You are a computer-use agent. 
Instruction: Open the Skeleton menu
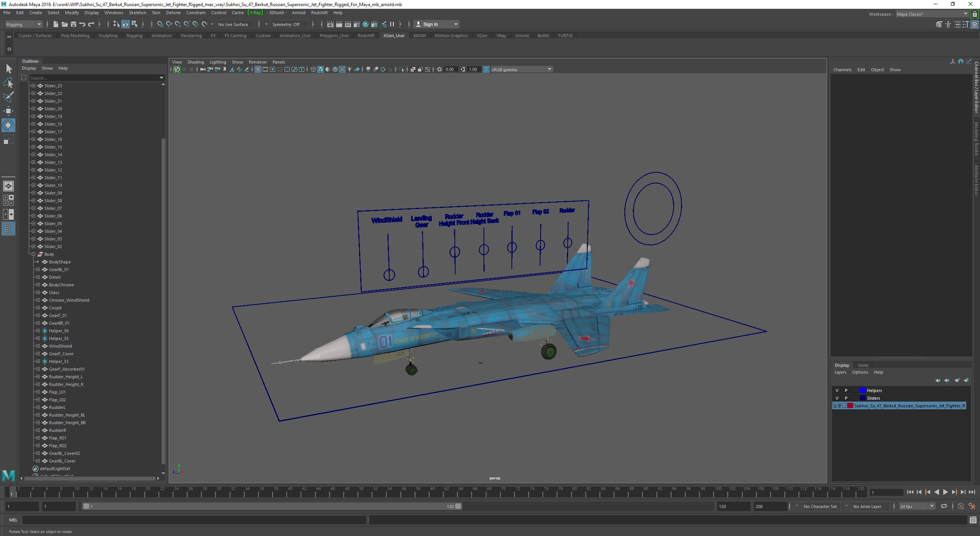137,13
